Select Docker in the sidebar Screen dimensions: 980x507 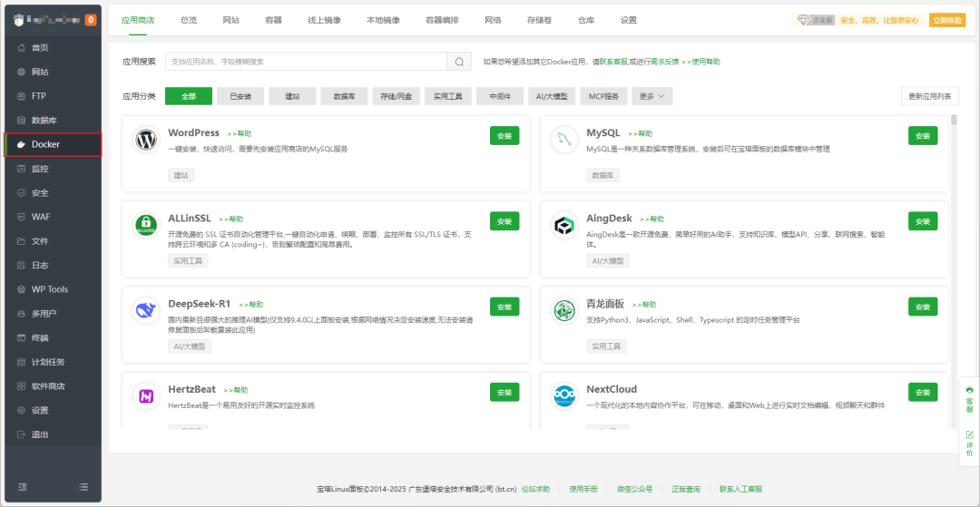pos(54,144)
